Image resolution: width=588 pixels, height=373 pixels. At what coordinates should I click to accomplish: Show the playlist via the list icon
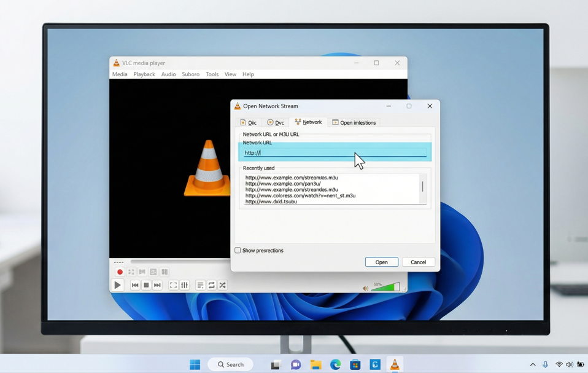(x=200, y=285)
